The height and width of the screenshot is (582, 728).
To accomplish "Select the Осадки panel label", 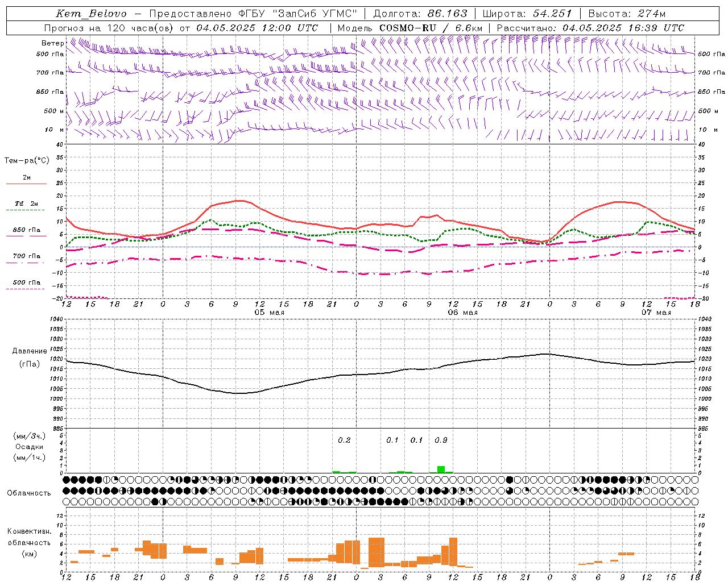I will click(x=30, y=447).
